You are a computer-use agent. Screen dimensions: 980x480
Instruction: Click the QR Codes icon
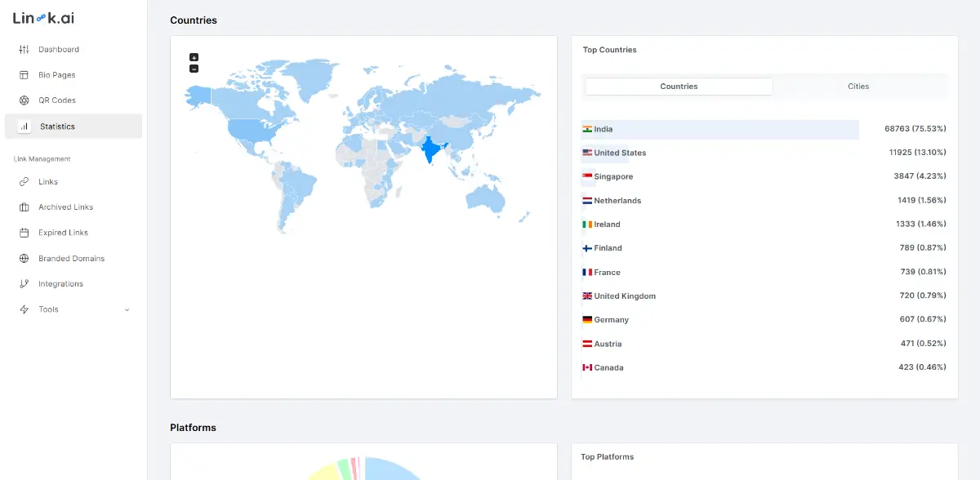coord(24,100)
